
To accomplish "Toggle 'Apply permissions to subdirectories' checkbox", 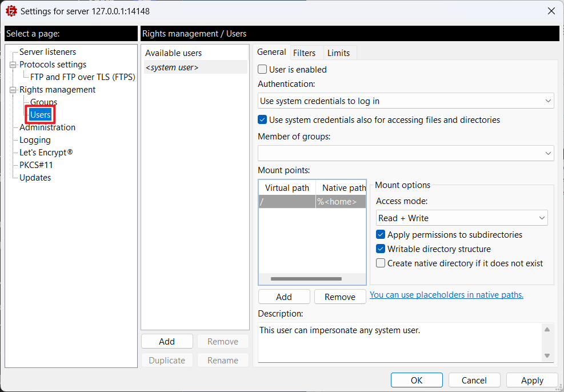I will 381,235.
